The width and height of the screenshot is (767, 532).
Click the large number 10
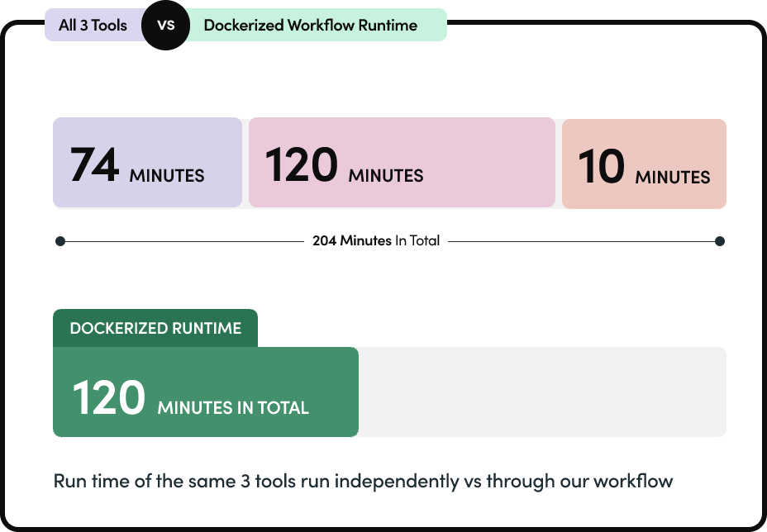pos(601,166)
